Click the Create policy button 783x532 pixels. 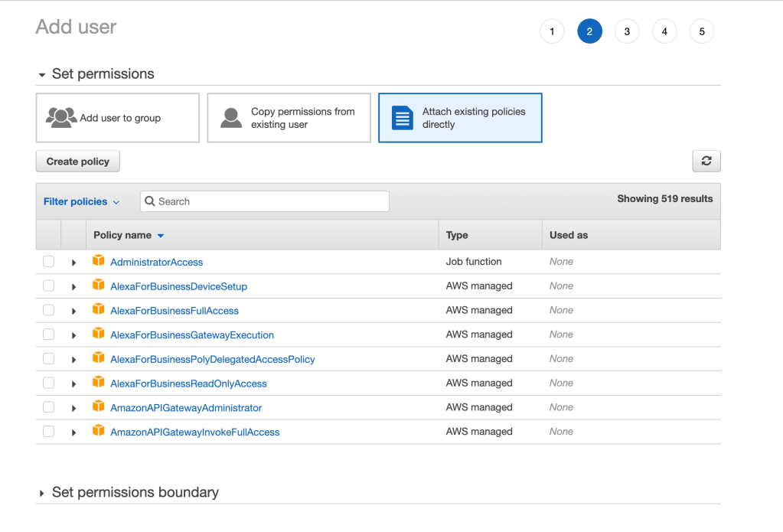(77, 161)
